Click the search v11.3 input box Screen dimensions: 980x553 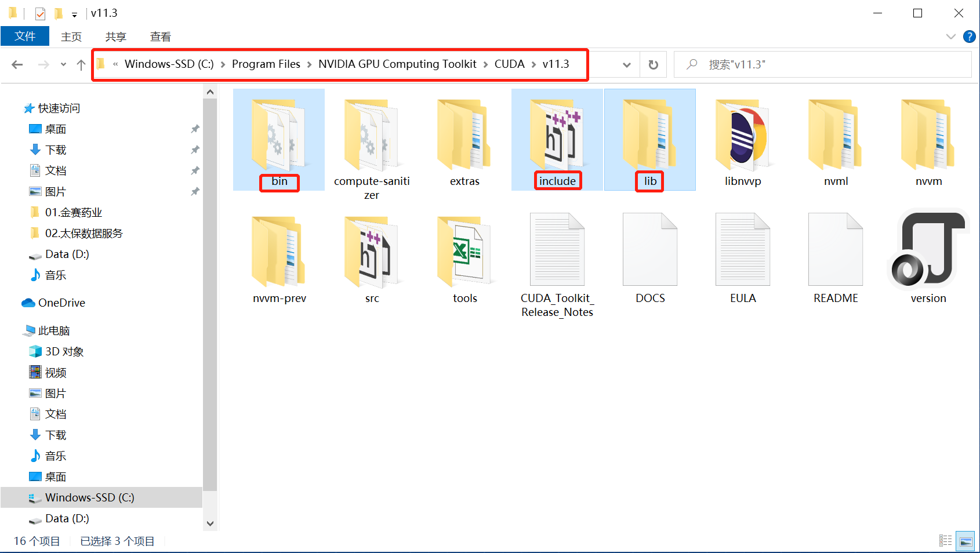(823, 64)
